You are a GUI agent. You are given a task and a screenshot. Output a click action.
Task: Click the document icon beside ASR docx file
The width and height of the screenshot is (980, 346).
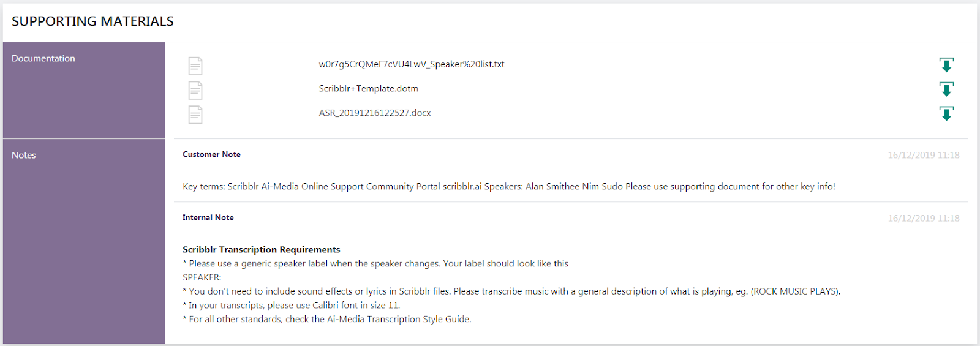(x=195, y=115)
